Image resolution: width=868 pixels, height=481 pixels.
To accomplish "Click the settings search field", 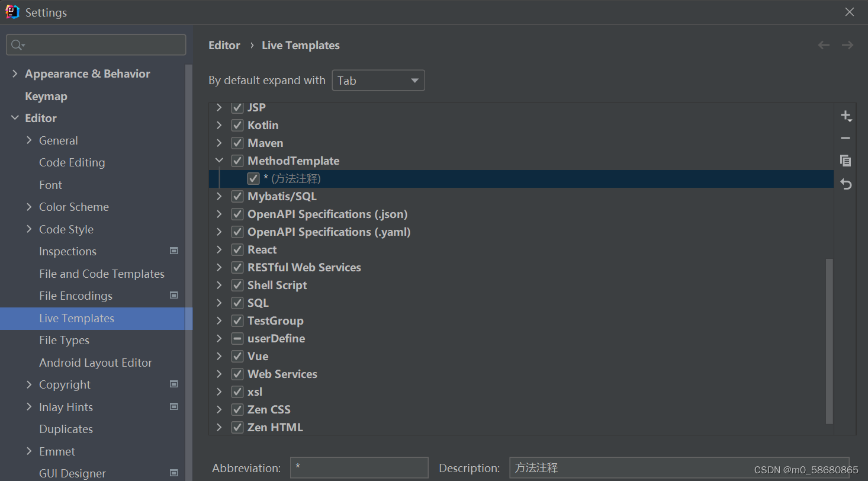I will pyautogui.click(x=96, y=45).
